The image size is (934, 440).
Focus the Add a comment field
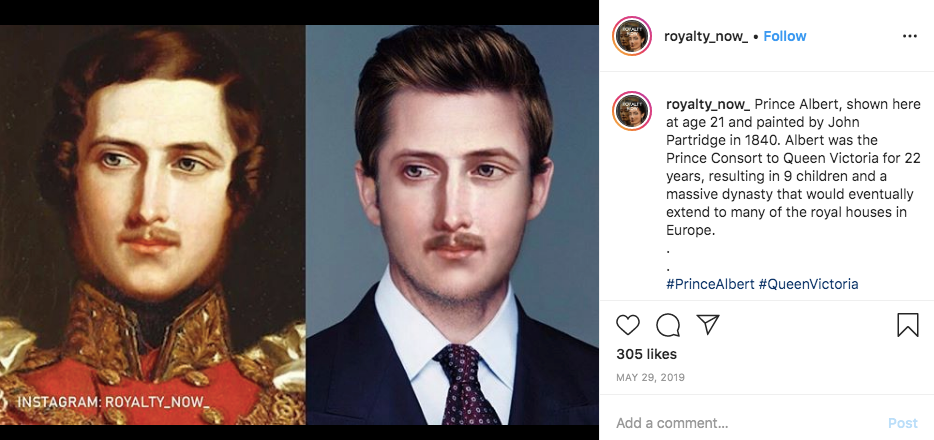point(740,423)
